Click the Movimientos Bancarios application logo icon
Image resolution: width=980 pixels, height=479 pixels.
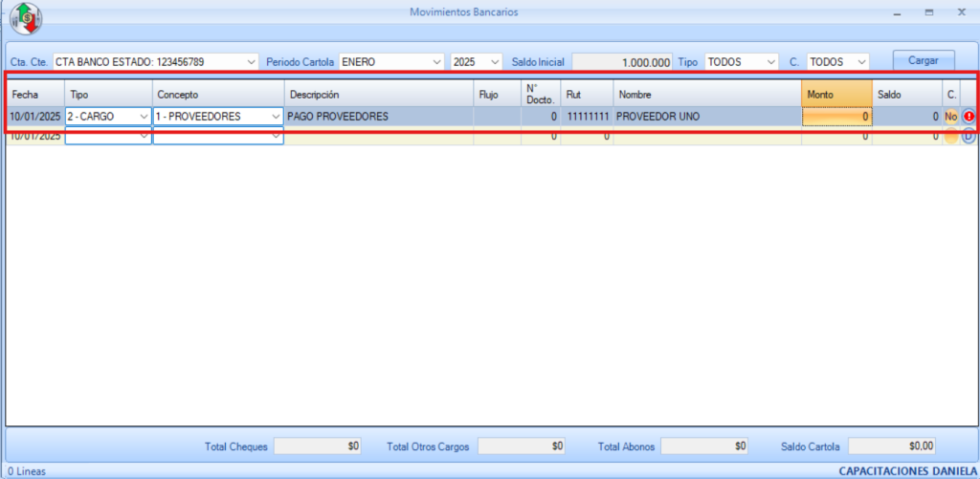(x=25, y=18)
